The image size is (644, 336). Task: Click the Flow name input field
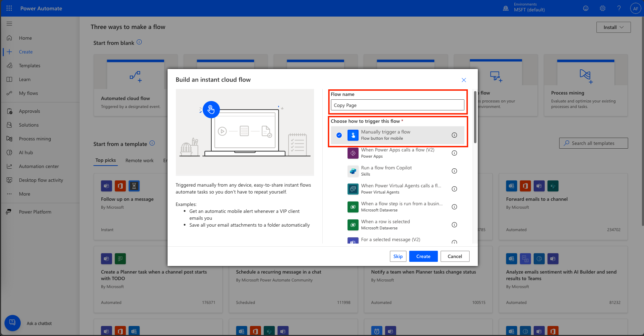397,105
